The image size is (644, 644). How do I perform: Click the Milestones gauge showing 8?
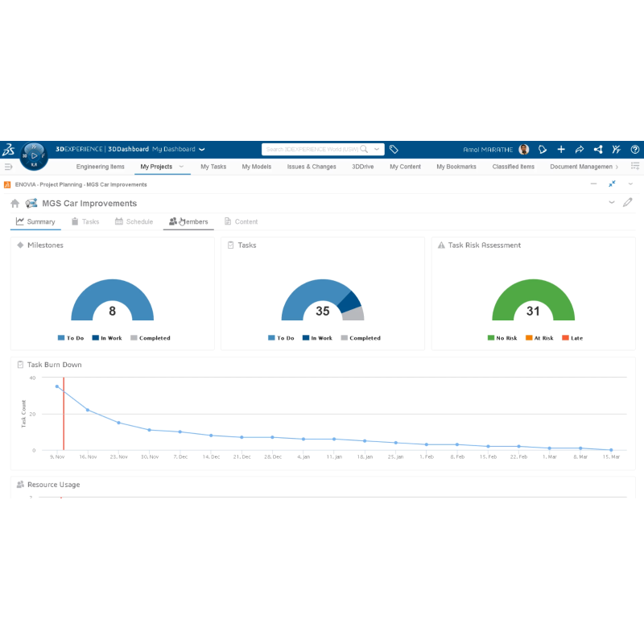(x=112, y=290)
